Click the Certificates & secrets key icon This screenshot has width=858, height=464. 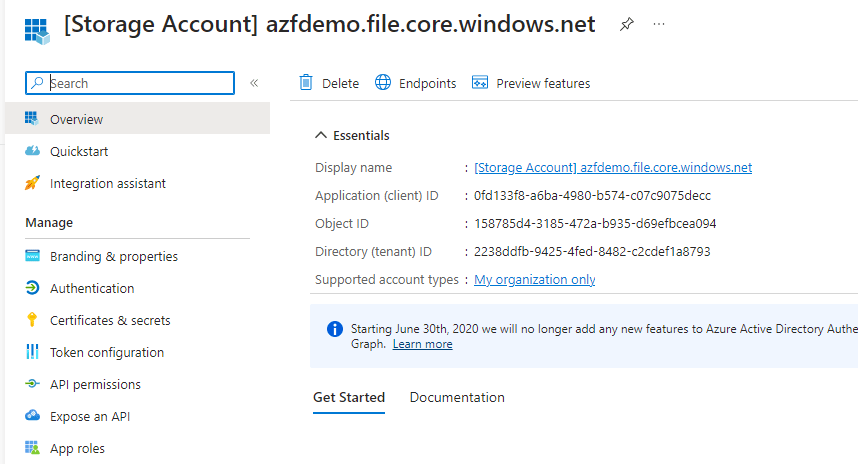point(32,320)
